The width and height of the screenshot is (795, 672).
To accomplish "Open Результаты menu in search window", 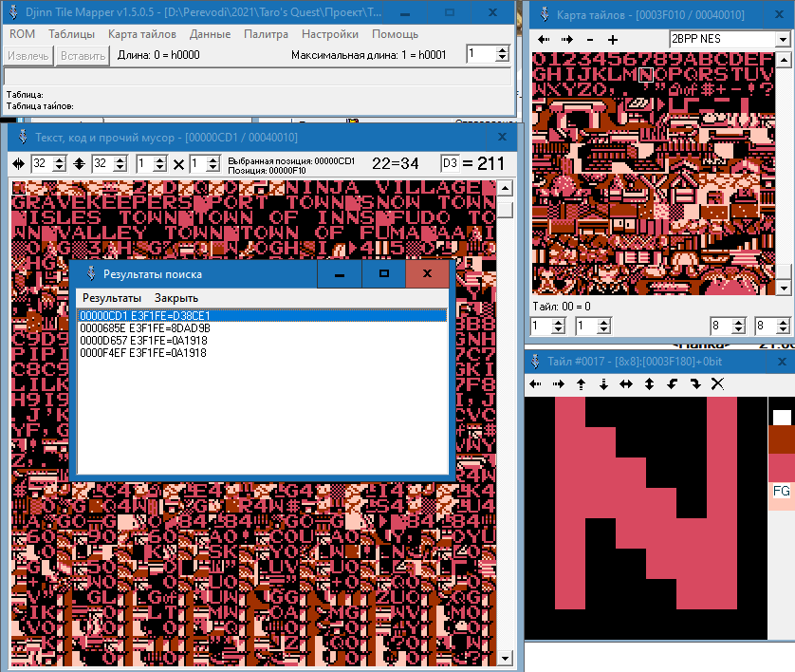I will (x=112, y=298).
